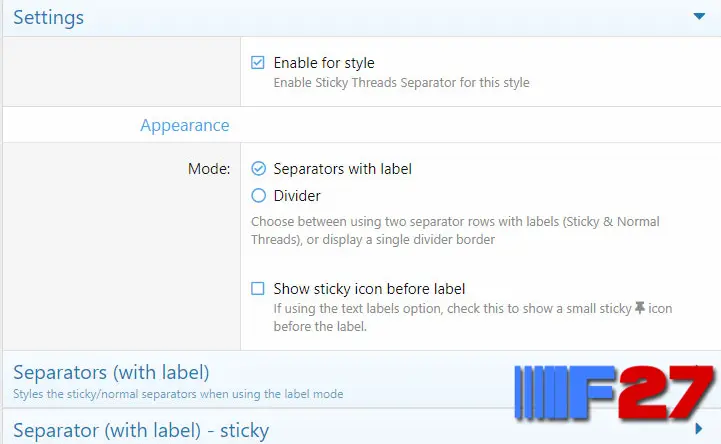Open the Separators (with label) section header
Viewport: 721px width, 444px height.
click(x=111, y=373)
